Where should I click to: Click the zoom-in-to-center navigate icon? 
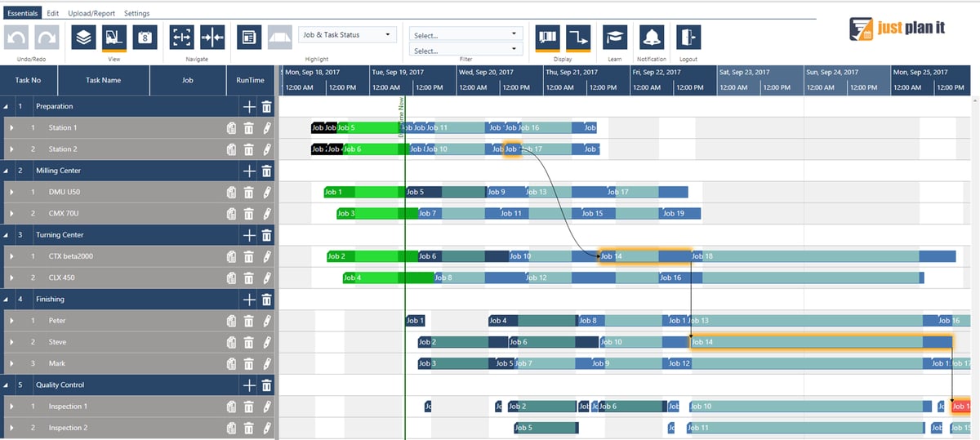coord(212,38)
